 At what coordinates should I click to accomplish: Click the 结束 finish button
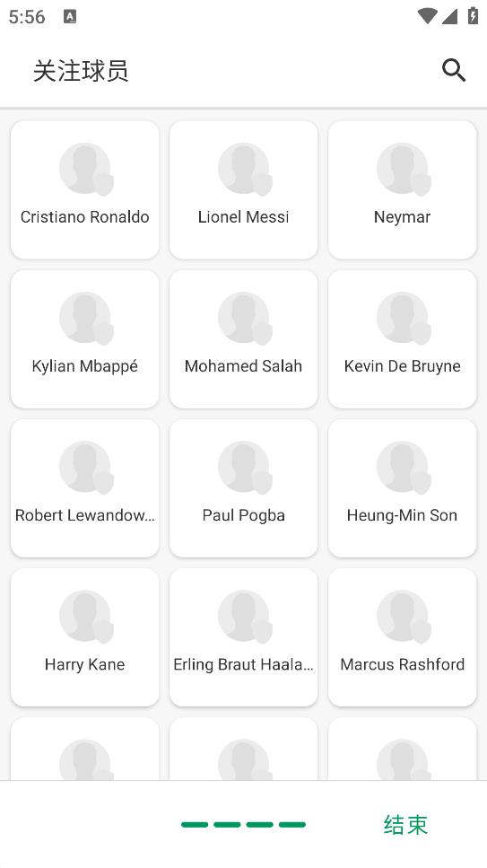tap(405, 824)
